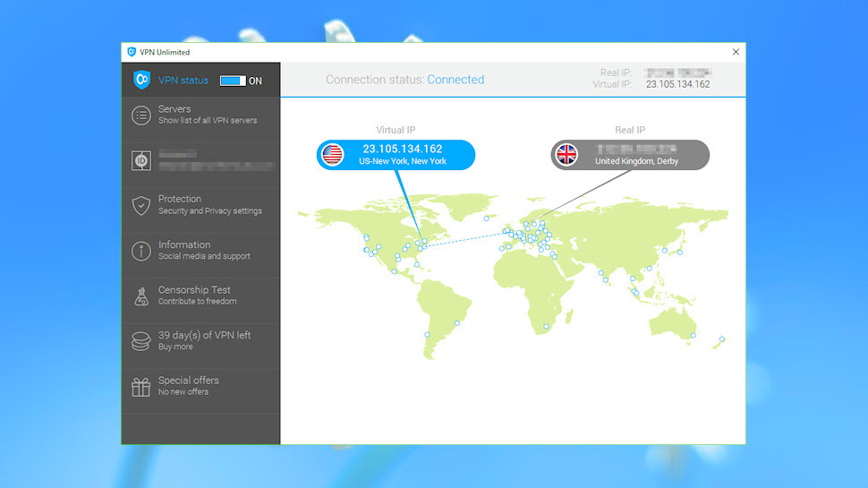The width and height of the screenshot is (868, 488).
Task: Open the Servers list icon
Action: pyautogui.click(x=141, y=116)
